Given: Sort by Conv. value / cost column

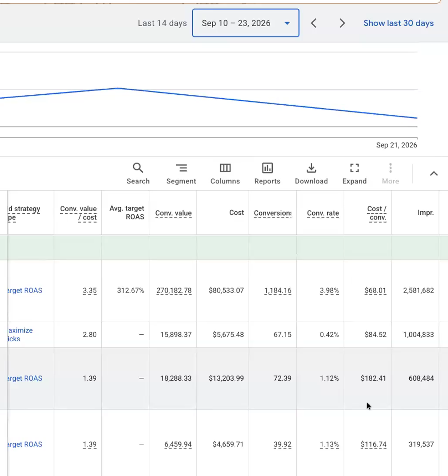Looking at the screenshot, I should pyautogui.click(x=78, y=213).
